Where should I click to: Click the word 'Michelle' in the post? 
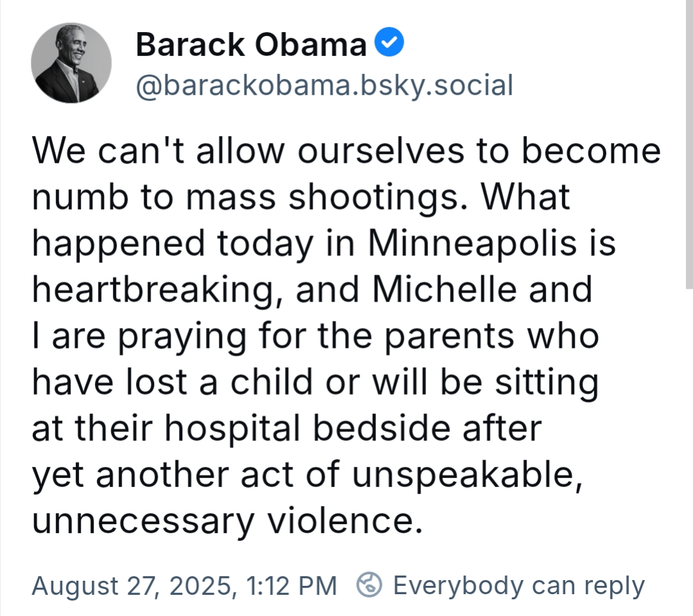click(445, 289)
